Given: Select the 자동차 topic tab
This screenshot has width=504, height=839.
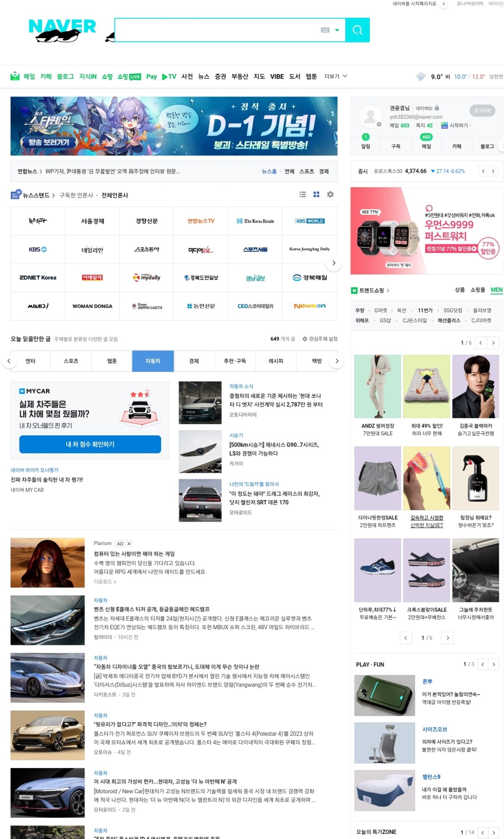Looking at the screenshot, I should point(153,361).
